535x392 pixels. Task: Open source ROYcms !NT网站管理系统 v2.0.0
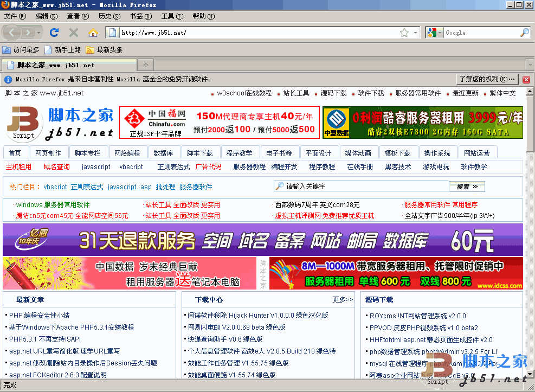(x=417, y=316)
